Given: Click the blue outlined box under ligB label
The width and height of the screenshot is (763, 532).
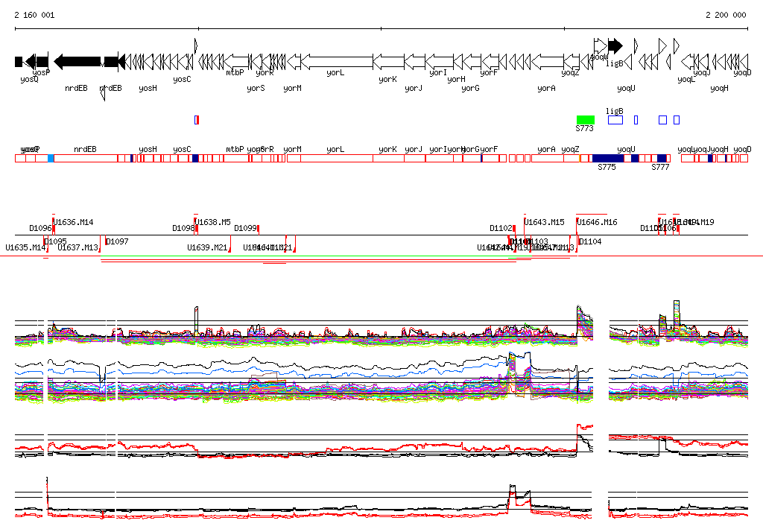Looking at the screenshot, I should pos(615,120).
